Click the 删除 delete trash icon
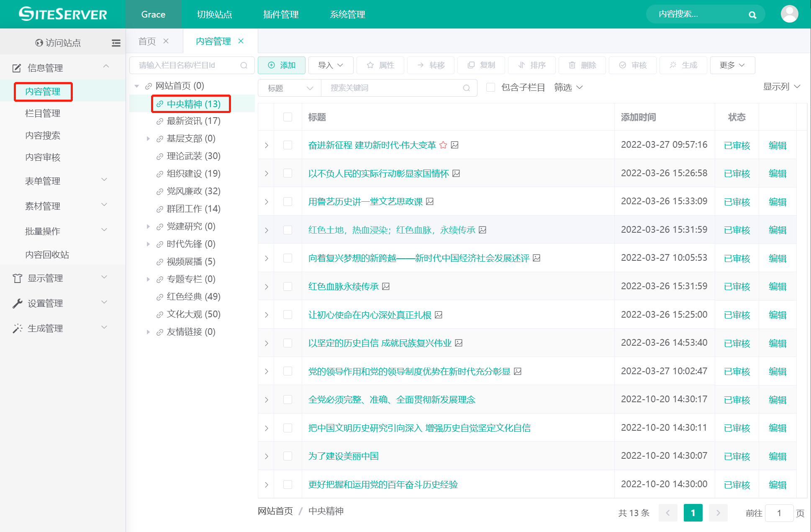 point(573,65)
